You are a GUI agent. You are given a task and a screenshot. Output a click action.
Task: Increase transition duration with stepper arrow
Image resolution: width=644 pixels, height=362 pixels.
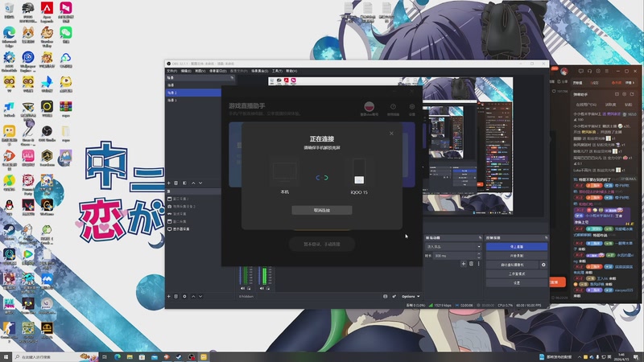478,254
